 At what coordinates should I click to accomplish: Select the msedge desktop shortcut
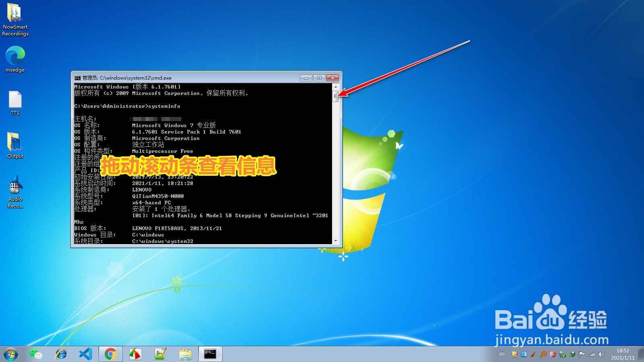tap(15, 59)
